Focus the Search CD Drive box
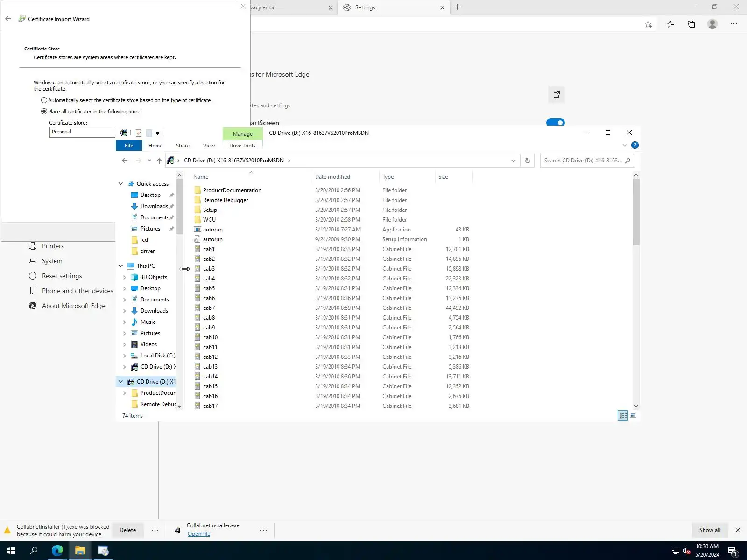The width and height of the screenshot is (747, 560). [x=583, y=161]
